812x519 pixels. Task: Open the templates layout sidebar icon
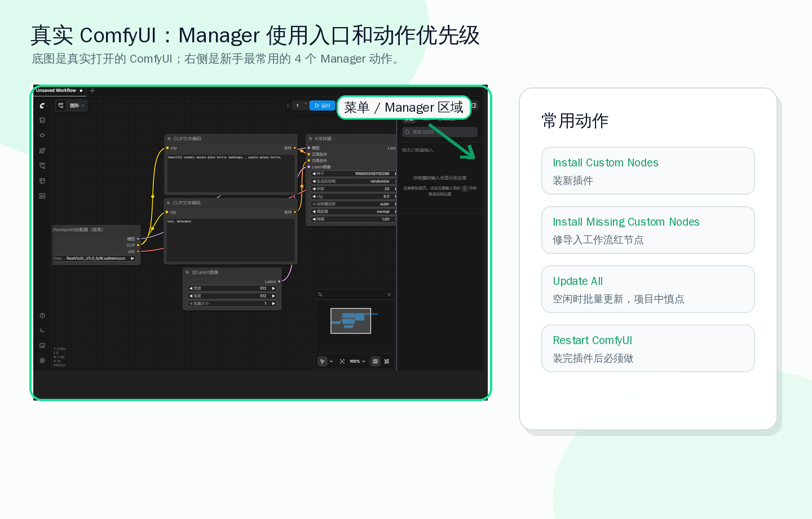[x=42, y=181]
